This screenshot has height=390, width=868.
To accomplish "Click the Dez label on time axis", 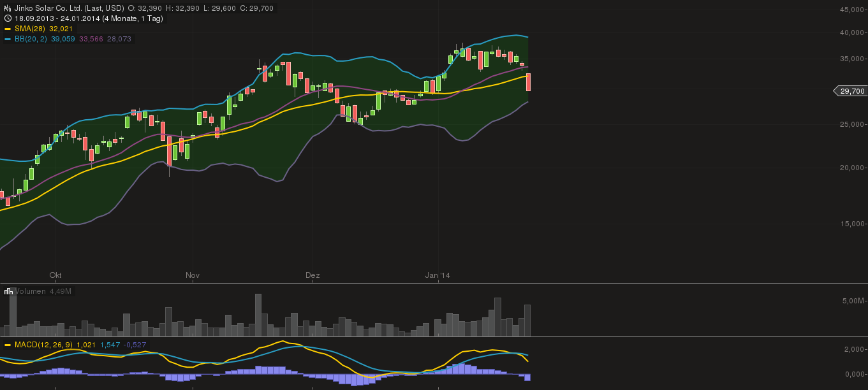I will [313, 275].
